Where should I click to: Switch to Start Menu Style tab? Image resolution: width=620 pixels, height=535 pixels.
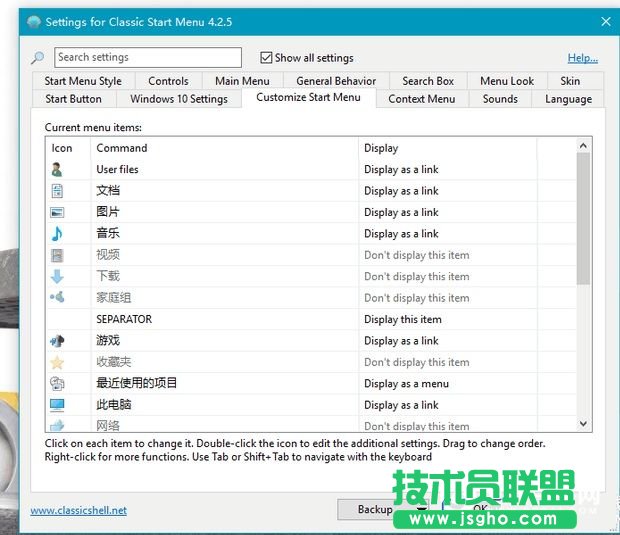point(83,81)
